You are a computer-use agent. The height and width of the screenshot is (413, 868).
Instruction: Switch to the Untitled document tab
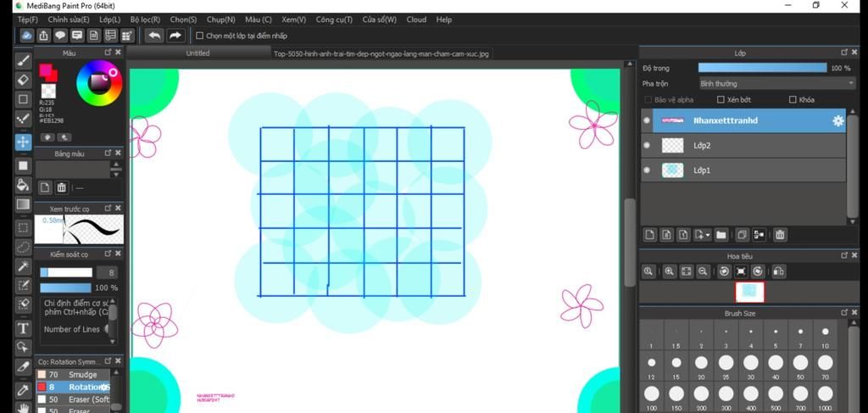[198, 53]
